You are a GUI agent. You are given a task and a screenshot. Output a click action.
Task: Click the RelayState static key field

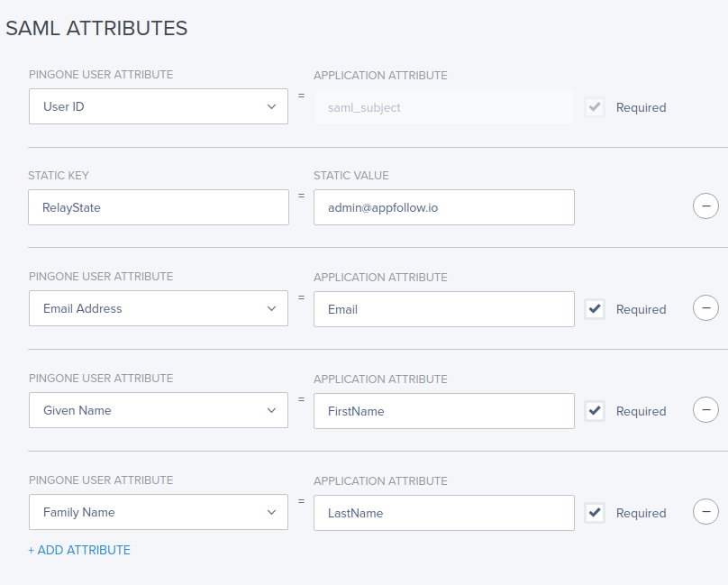point(159,207)
